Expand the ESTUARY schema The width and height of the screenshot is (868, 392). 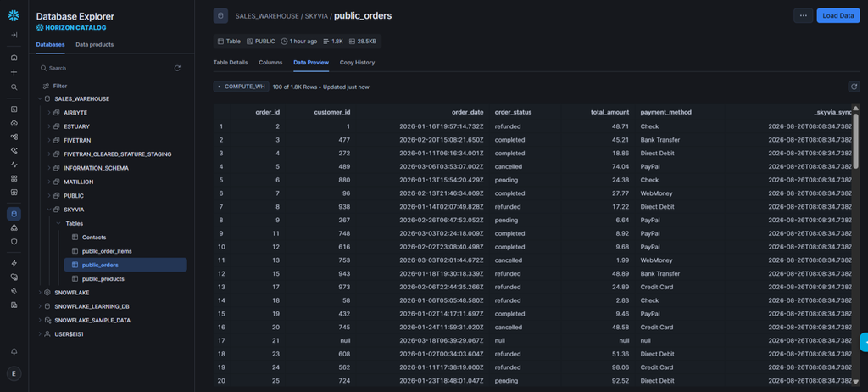tap(48, 126)
